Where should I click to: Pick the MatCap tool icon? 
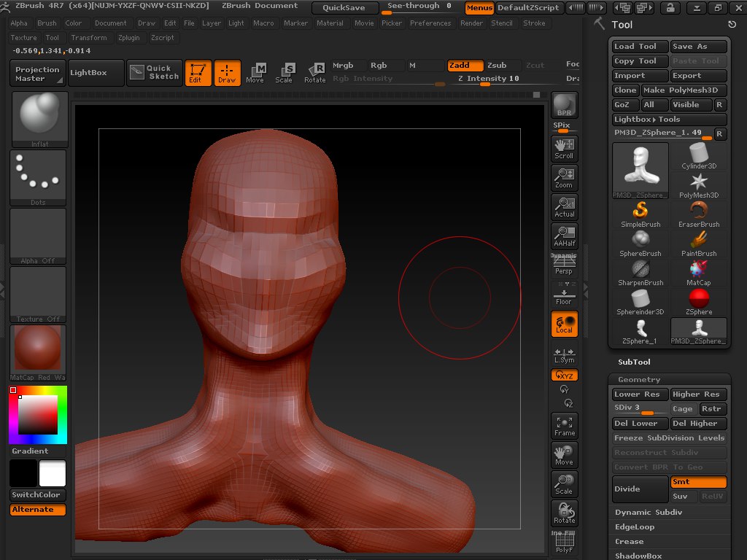click(699, 273)
